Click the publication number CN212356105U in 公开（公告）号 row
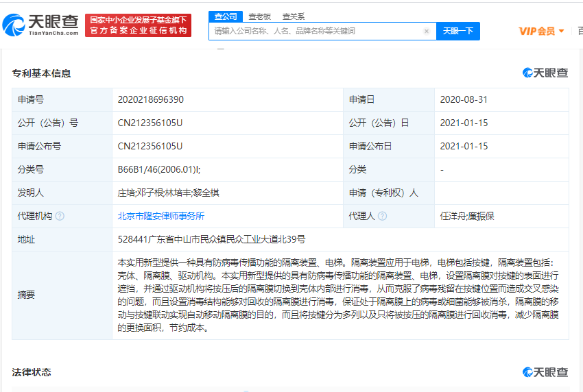Image resolution: width=583 pixels, height=392 pixels. pyautogui.click(x=150, y=123)
